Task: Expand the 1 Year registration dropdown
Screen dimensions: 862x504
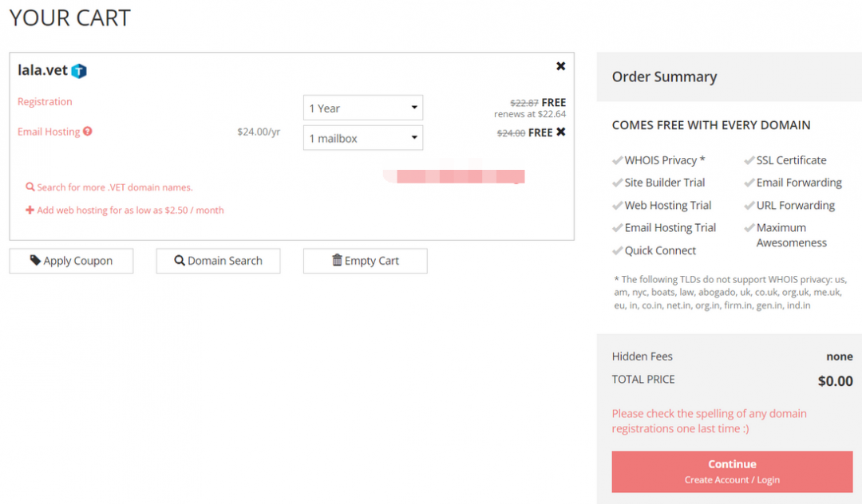Action: coord(362,108)
